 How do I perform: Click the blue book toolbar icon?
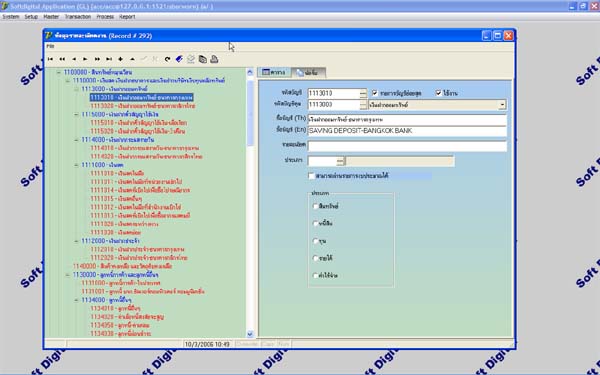[179, 59]
